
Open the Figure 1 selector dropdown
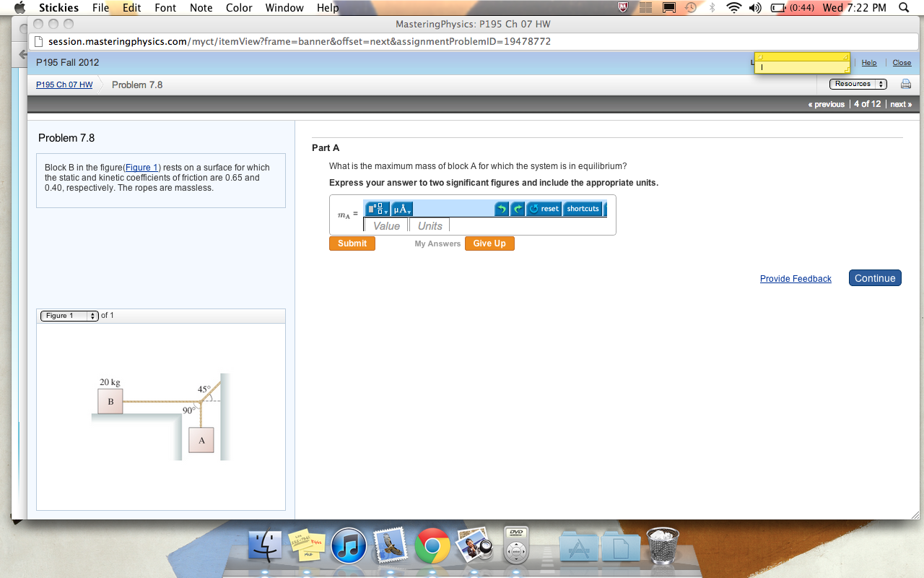(69, 316)
